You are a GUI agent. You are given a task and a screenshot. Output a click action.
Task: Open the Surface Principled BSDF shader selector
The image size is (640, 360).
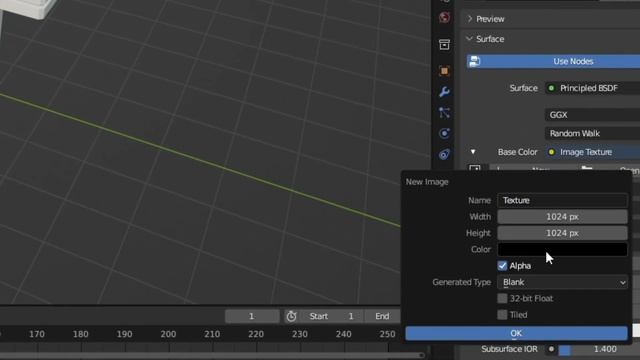click(x=592, y=88)
